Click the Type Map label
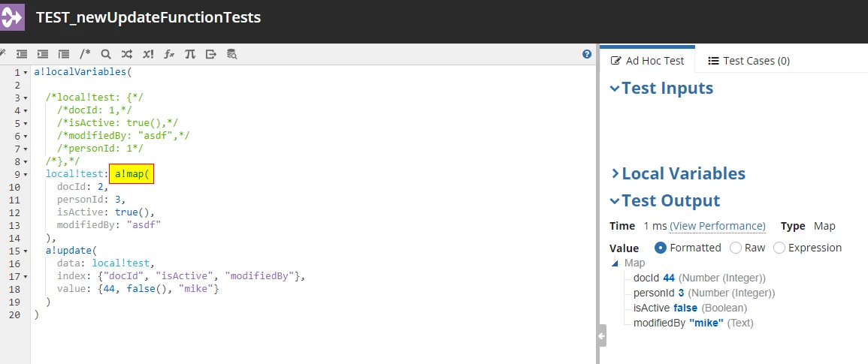 808,226
